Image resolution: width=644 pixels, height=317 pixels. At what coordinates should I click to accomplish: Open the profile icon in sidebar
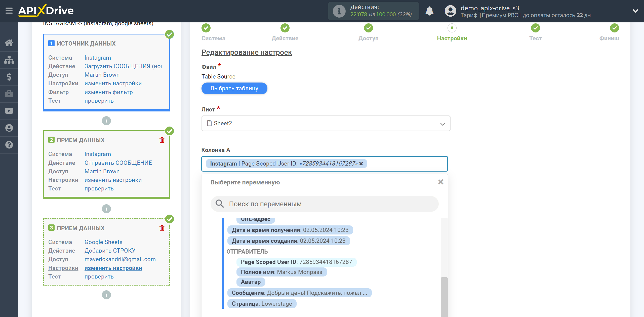click(x=9, y=128)
